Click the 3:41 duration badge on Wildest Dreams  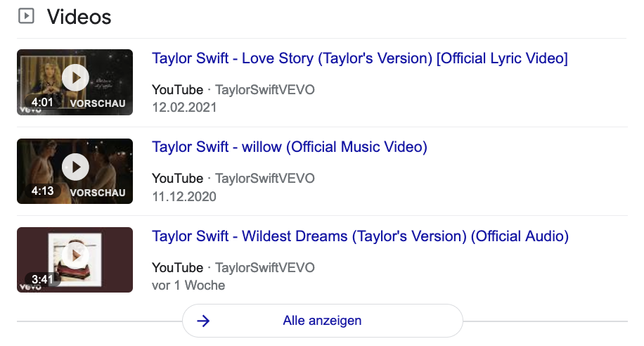(42, 279)
